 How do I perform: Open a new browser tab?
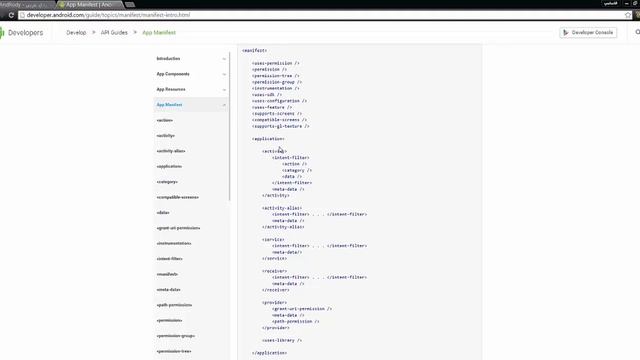(130, 4)
